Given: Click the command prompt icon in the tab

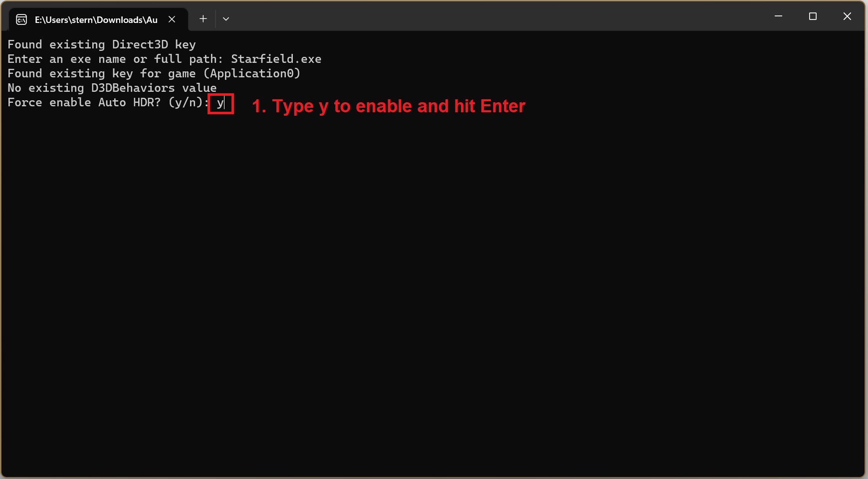Looking at the screenshot, I should click(x=21, y=19).
